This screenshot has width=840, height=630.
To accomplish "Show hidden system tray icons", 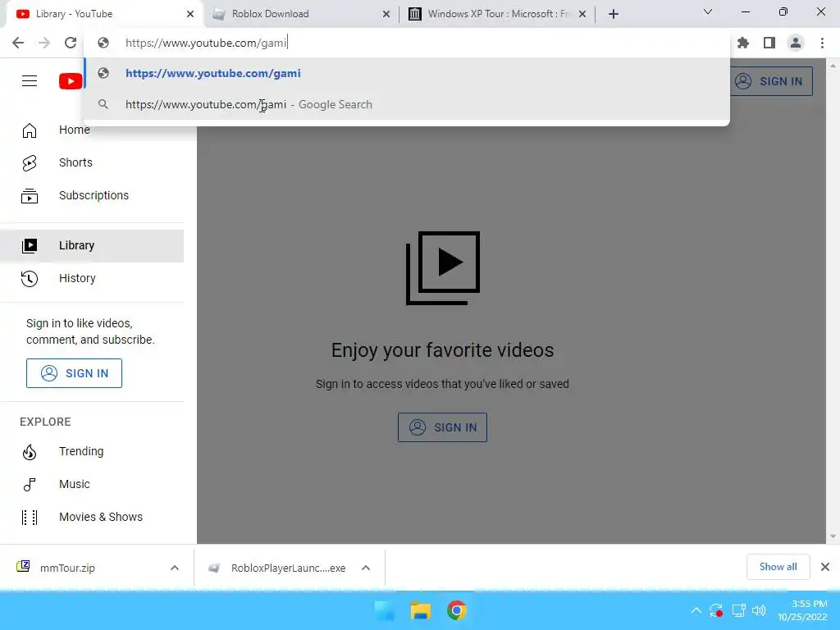I will (x=696, y=610).
